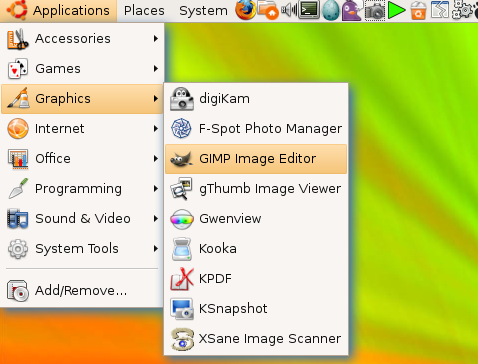Launch KSnapshot by its label
Screen dimensions: 478x364
point(233,309)
